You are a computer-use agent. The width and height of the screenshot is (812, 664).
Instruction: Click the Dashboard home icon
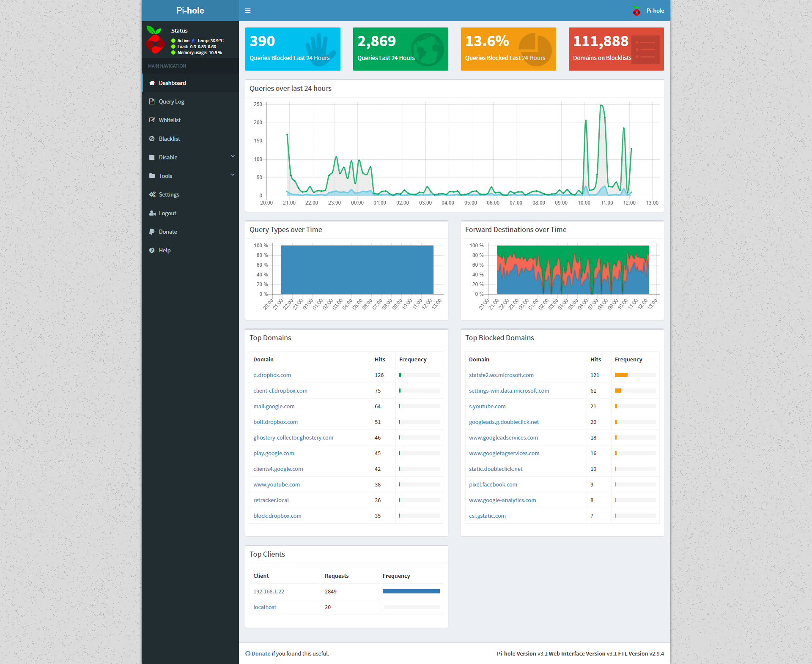point(152,83)
